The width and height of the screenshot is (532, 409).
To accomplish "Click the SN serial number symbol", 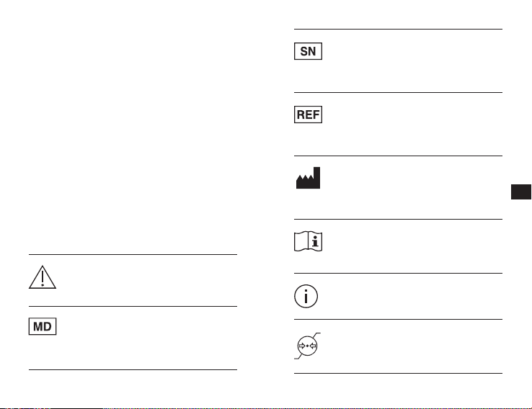I will (x=308, y=51).
